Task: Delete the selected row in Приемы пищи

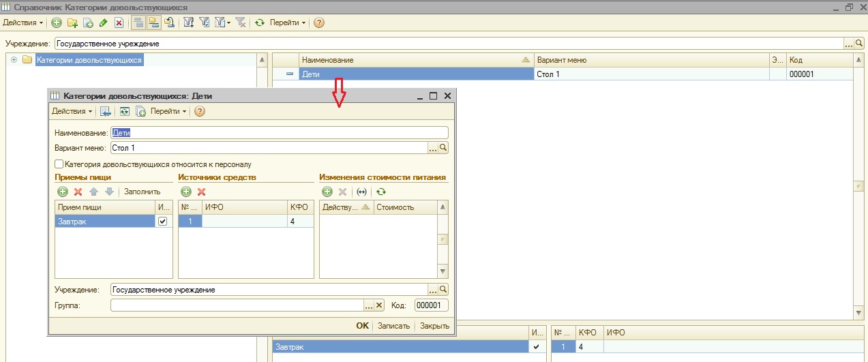Action: [78, 192]
